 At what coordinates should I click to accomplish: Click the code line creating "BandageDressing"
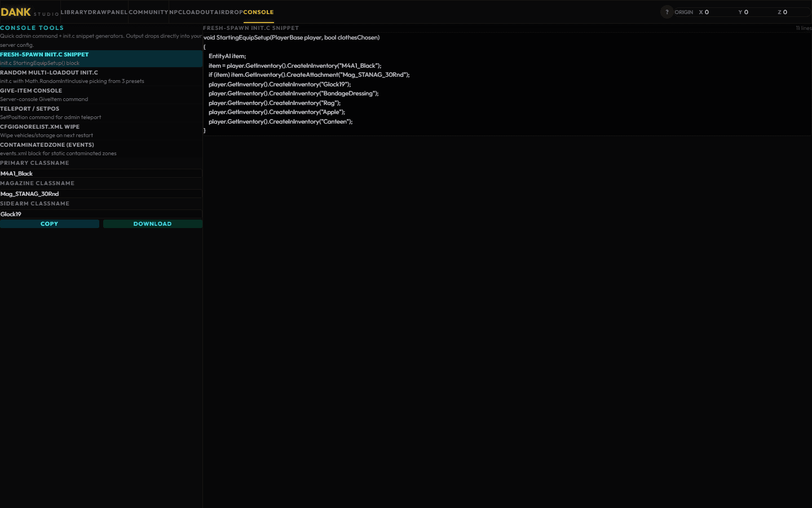point(294,93)
